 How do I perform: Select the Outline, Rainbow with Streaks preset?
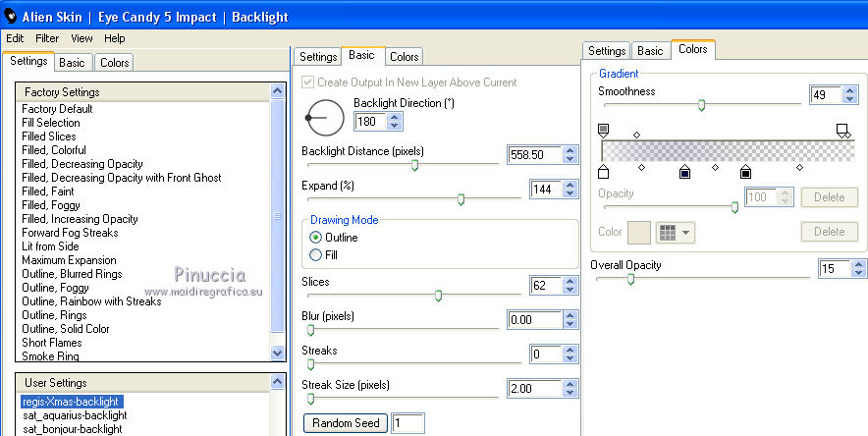point(91,301)
